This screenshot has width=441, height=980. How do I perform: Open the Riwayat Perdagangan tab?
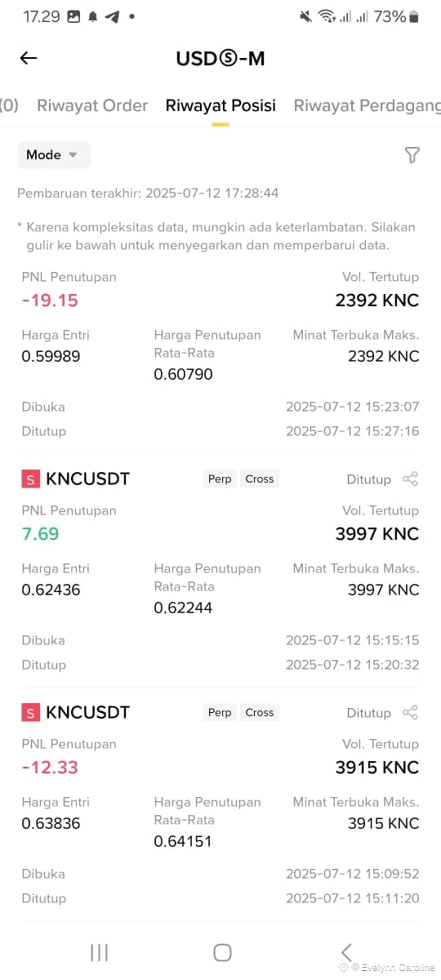coord(367,105)
